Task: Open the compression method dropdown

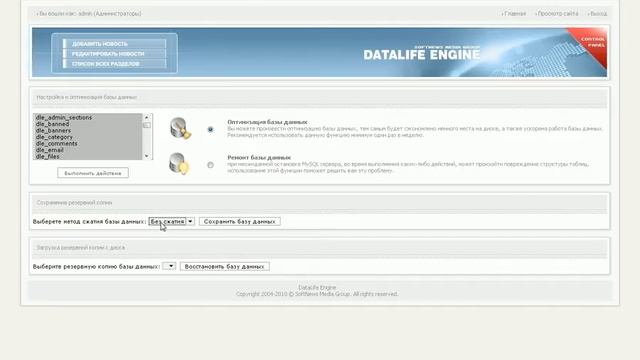Action: pos(171,221)
